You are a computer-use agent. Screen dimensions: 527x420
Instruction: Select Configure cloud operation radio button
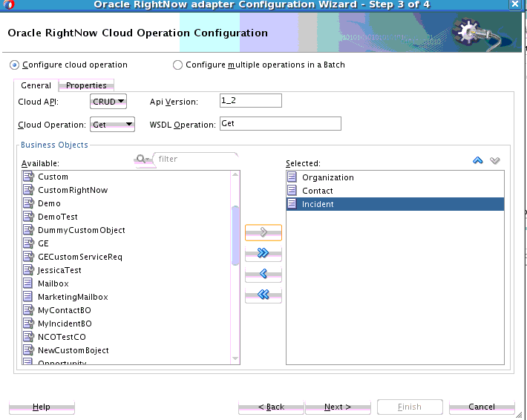[14, 65]
